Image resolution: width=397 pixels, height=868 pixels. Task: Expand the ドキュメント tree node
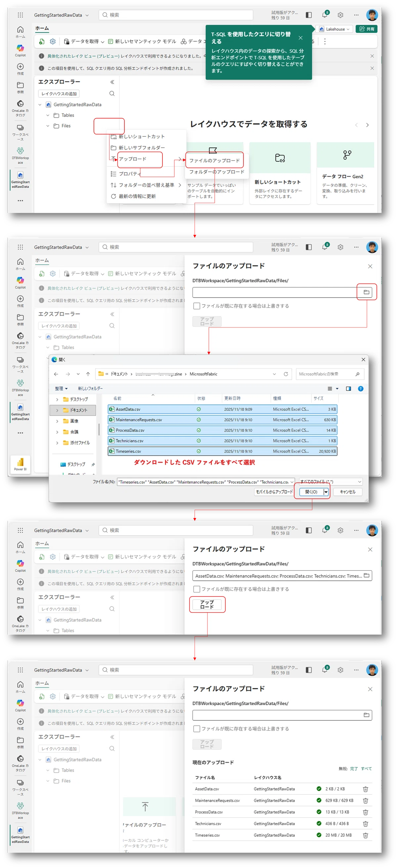(57, 410)
